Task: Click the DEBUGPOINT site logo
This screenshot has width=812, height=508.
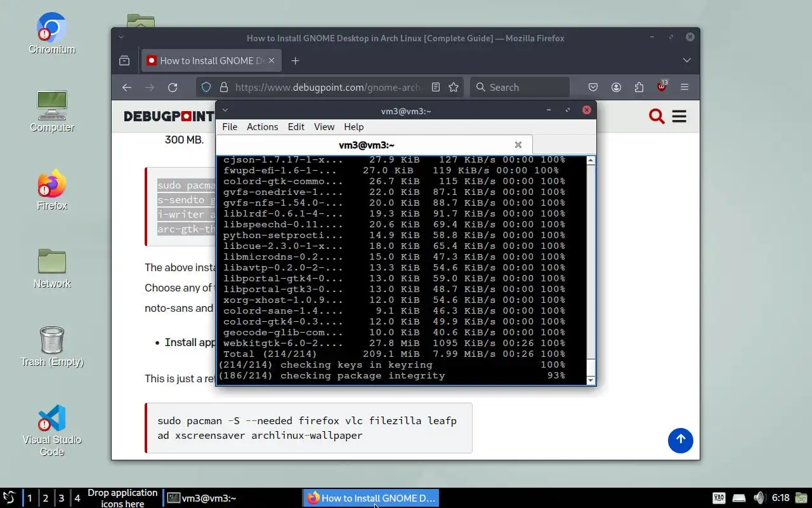Action: (x=169, y=116)
